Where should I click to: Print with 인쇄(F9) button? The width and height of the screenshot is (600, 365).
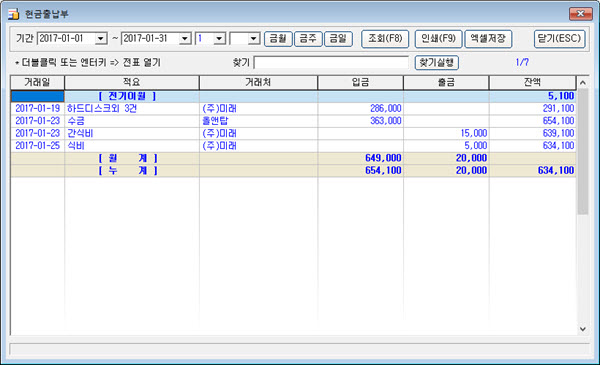(x=439, y=39)
